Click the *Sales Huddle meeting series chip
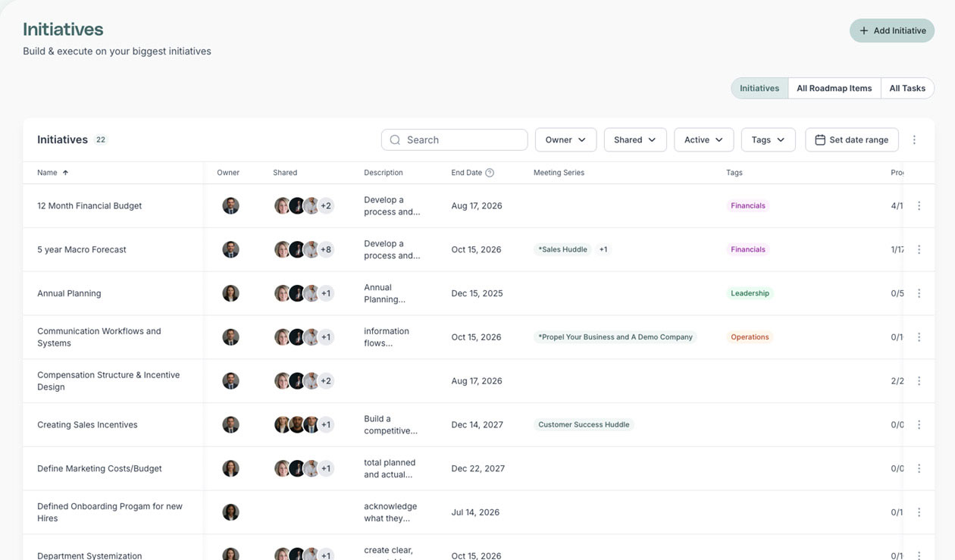This screenshot has height=560, width=955. (x=562, y=249)
